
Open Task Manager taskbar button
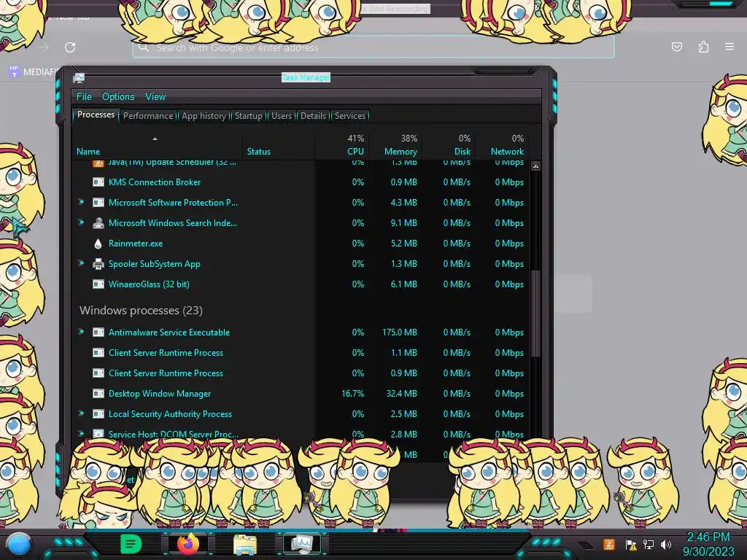tap(301, 544)
